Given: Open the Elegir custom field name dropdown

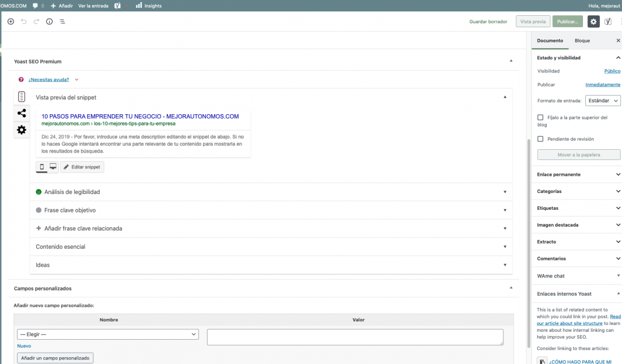Looking at the screenshot, I should (x=108, y=334).
